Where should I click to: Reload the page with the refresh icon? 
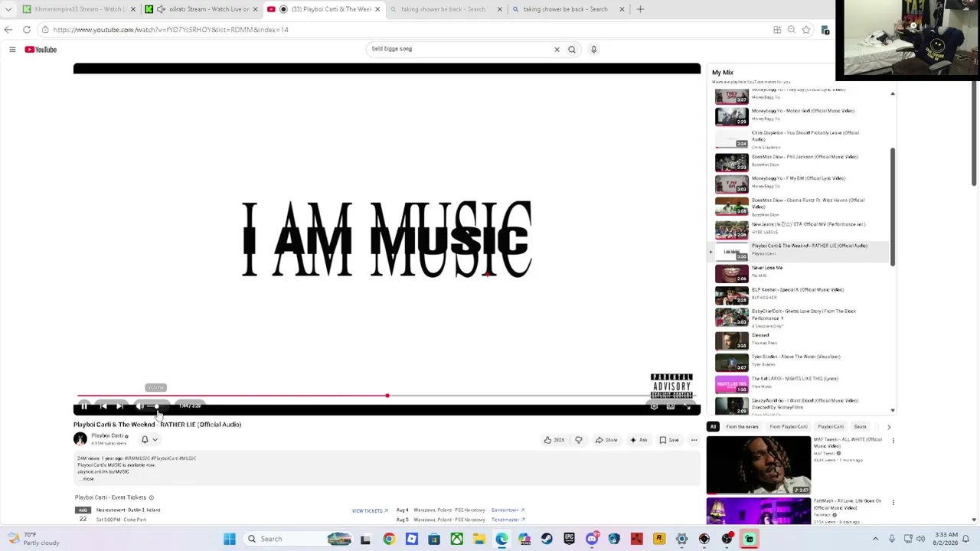(x=27, y=30)
